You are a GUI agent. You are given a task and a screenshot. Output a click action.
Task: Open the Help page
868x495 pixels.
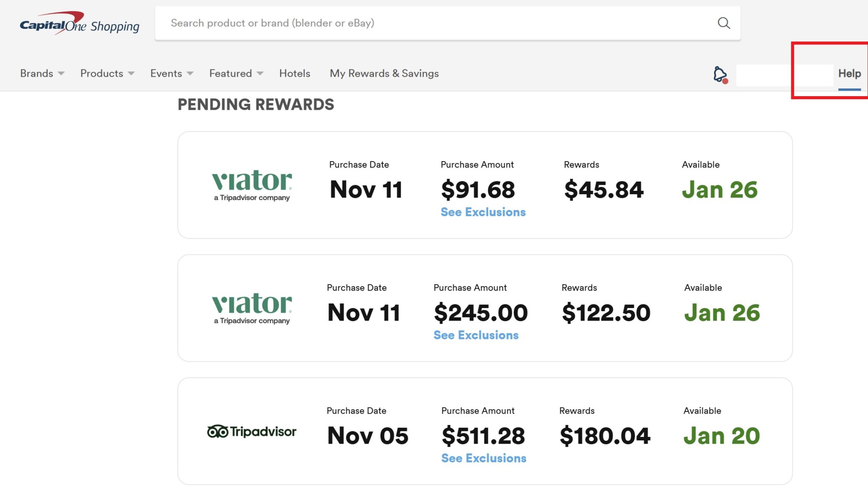point(849,73)
